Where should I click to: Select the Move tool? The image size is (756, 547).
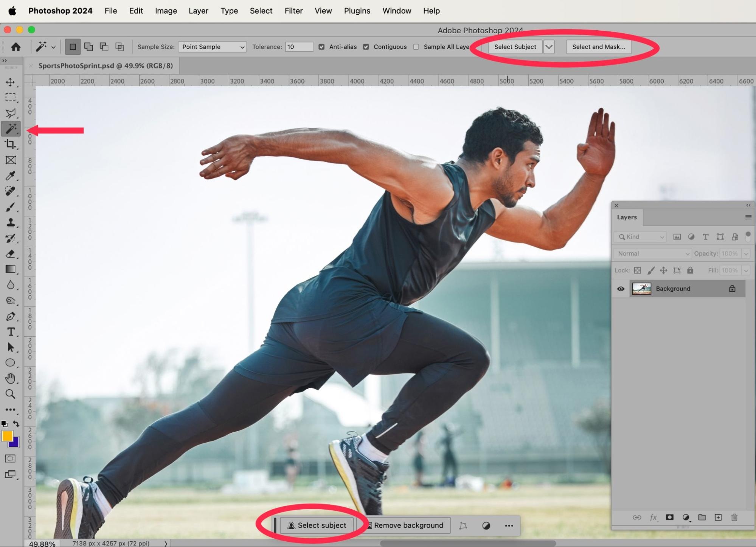pyautogui.click(x=11, y=82)
